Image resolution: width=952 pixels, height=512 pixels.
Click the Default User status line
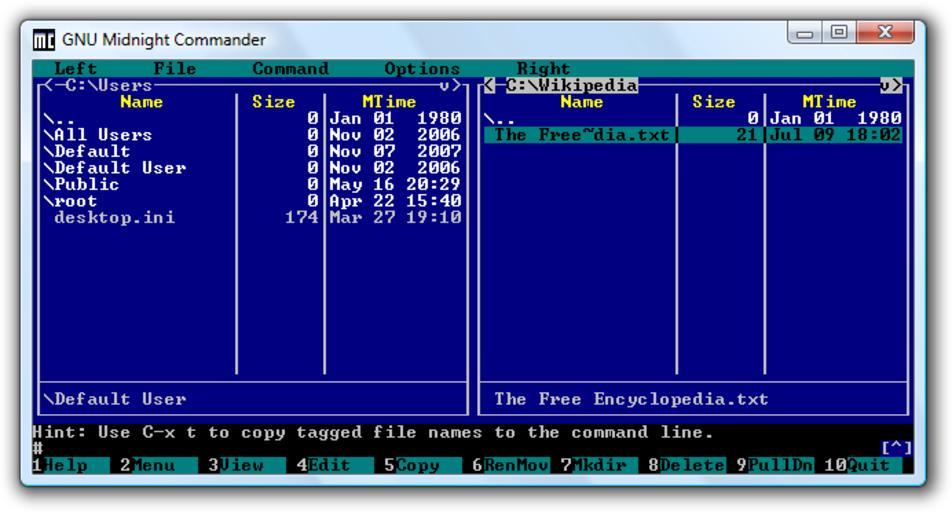point(115,399)
